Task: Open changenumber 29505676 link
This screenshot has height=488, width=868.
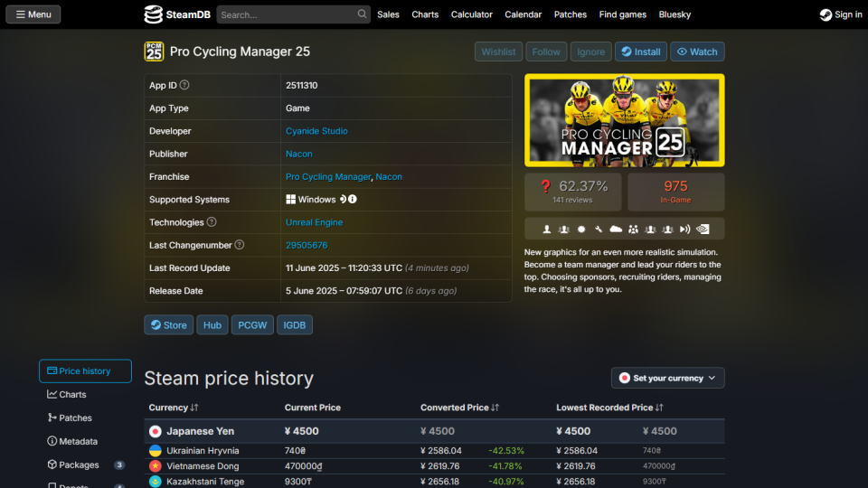Action: 307,245
